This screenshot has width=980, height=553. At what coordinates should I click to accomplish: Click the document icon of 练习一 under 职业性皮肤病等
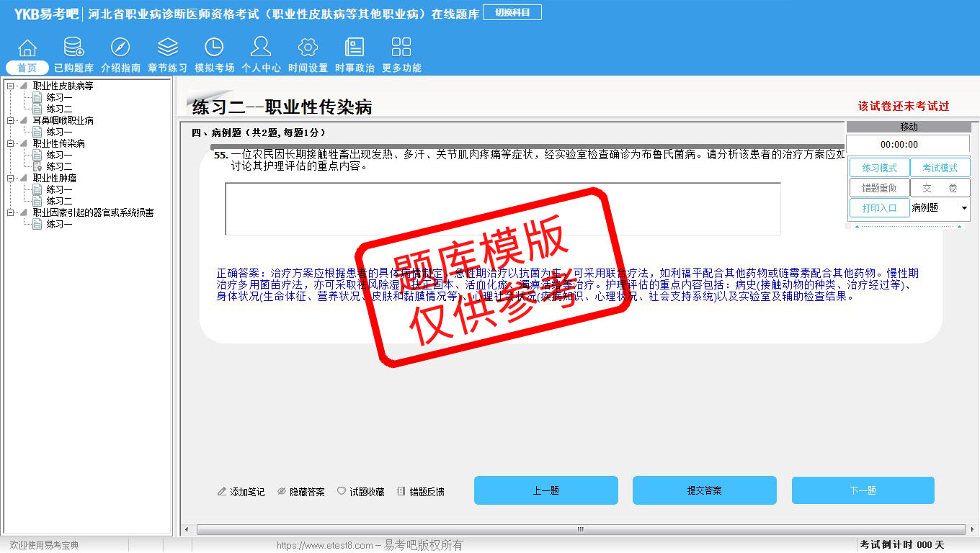tap(37, 97)
